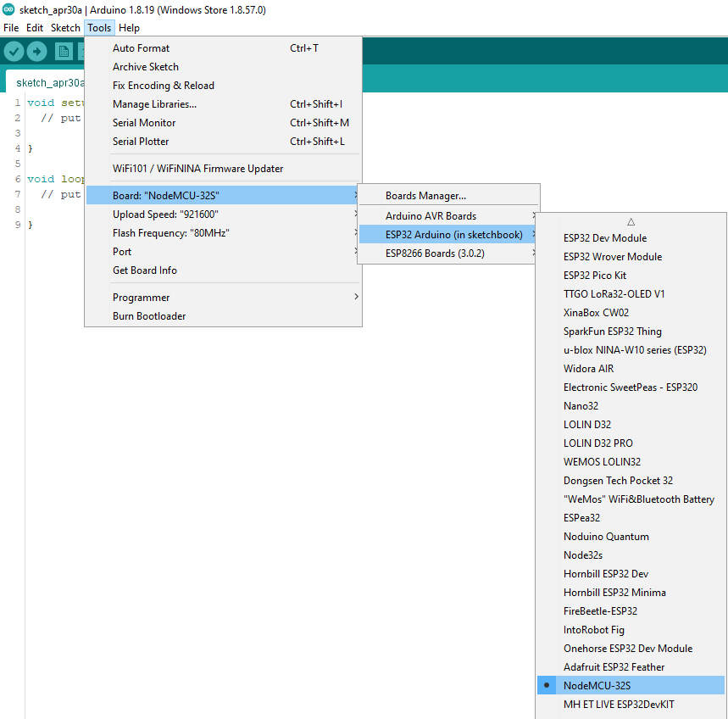Select Hornbill ESP32 Dev board
Screen dimensions: 728x719
pos(631,574)
